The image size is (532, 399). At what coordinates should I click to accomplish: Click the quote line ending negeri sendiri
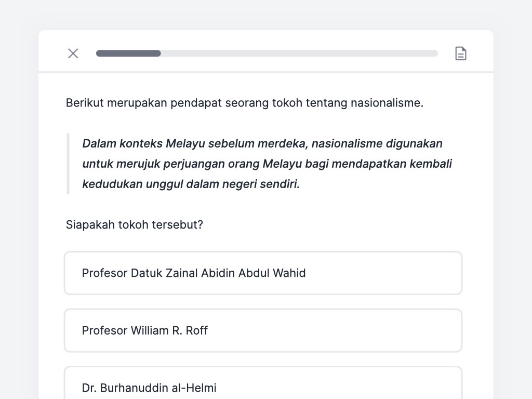[191, 184]
